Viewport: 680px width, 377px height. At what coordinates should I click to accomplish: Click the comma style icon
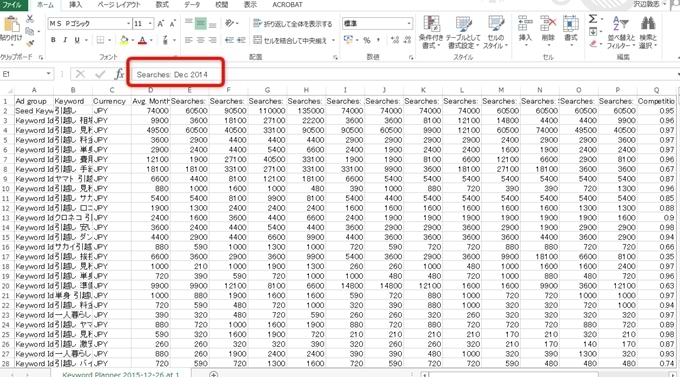coord(378,40)
